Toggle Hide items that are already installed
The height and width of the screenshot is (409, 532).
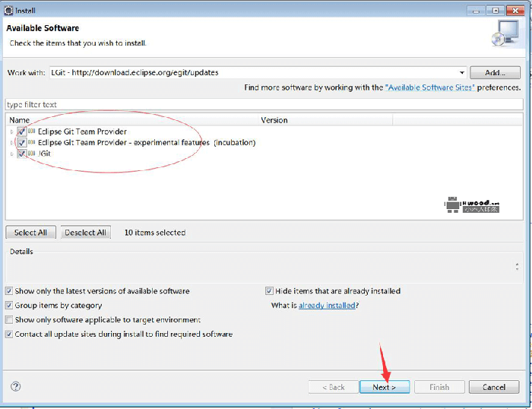pyautogui.click(x=269, y=291)
